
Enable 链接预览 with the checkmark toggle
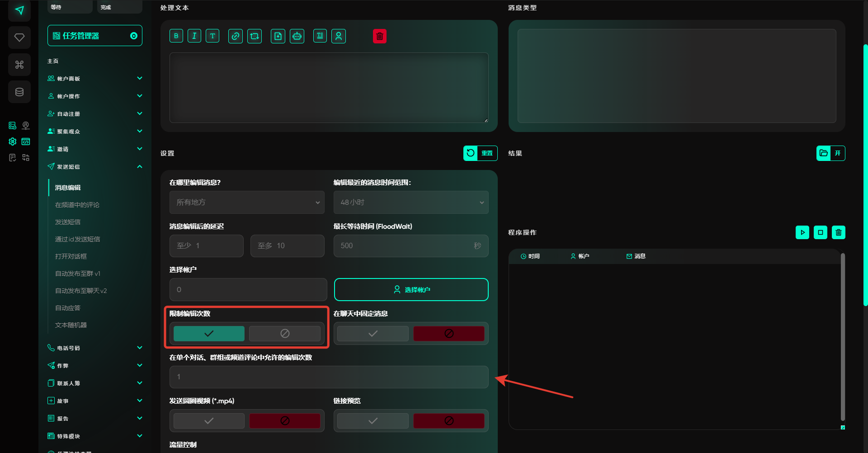point(373,421)
